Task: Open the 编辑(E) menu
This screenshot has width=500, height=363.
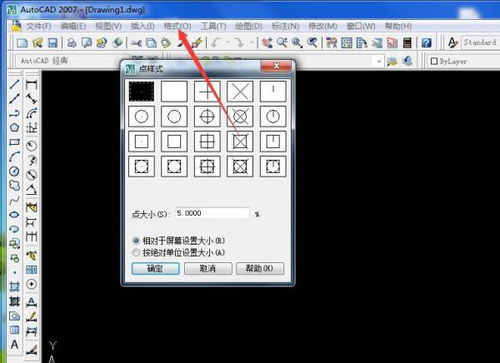Action: 73,26
